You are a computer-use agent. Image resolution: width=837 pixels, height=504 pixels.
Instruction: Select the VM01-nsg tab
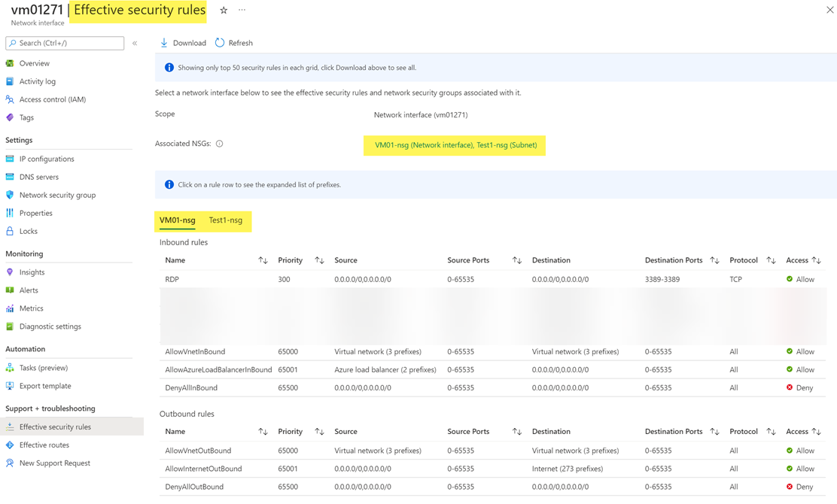pos(177,220)
